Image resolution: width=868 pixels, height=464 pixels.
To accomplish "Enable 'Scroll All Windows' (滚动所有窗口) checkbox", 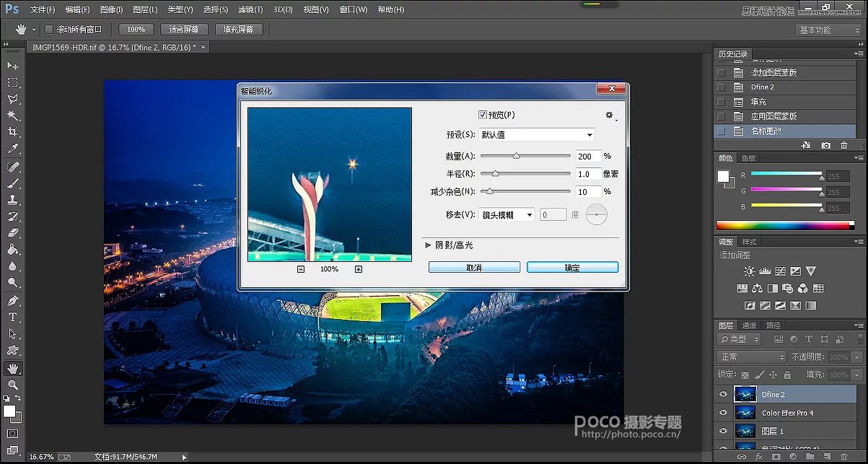I will [x=49, y=30].
